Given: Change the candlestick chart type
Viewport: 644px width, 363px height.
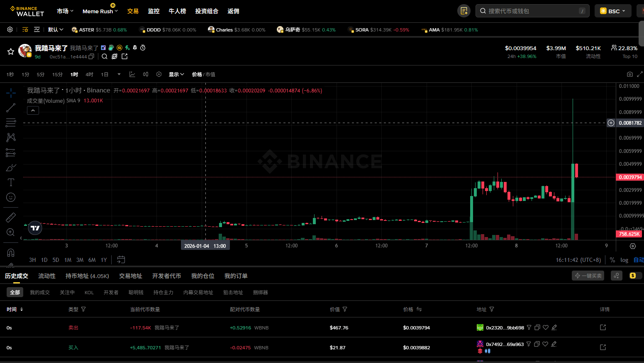Looking at the screenshot, I should [x=146, y=74].
